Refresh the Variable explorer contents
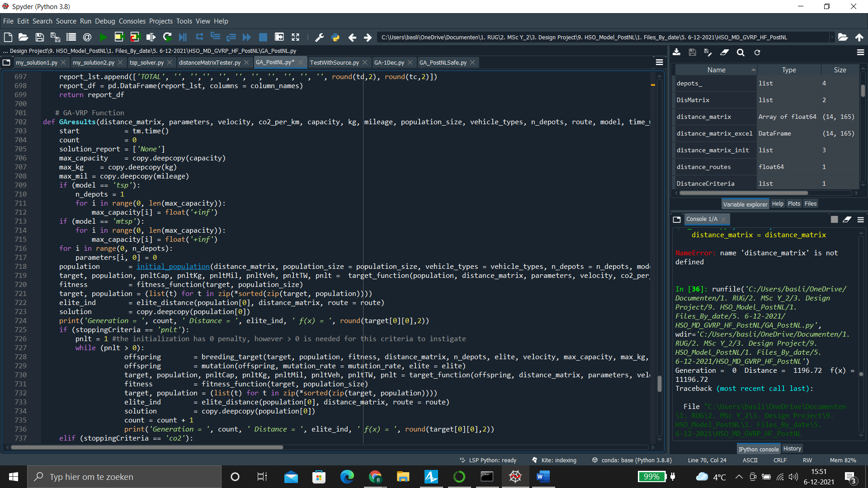Viewport: 868px width, 488px height. click(x=757, y=52)
